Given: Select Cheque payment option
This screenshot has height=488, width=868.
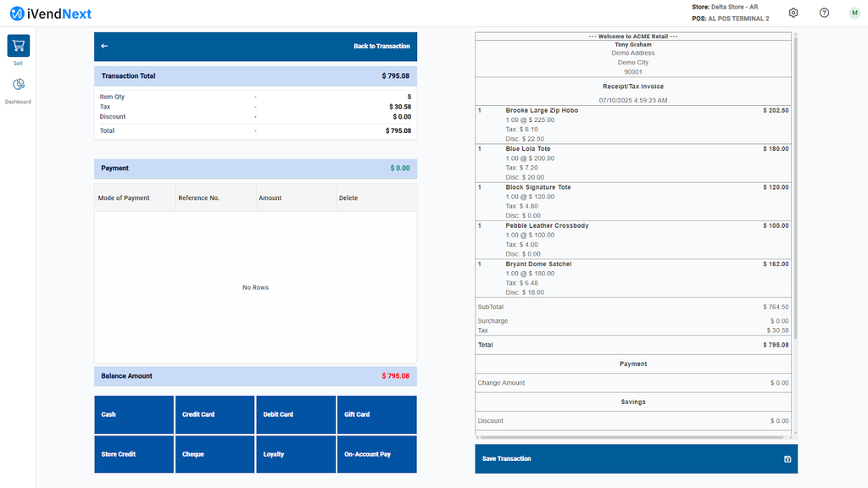Looking at the screenshot, I should [214, 454].
